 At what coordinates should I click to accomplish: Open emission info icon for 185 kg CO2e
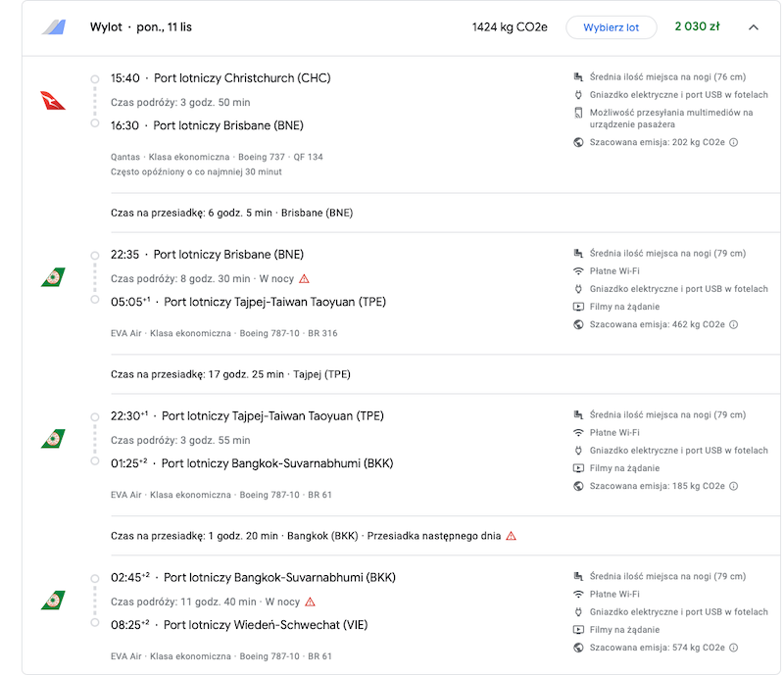click(733, 486)
